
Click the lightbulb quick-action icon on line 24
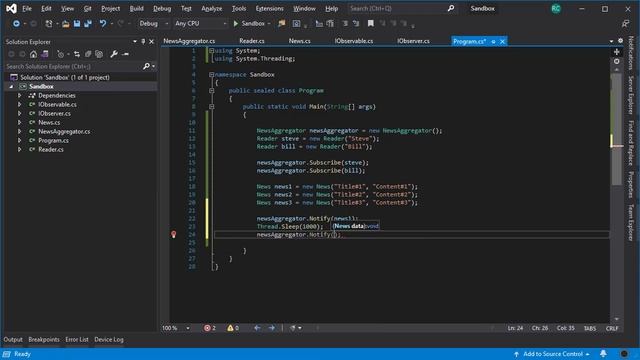(173, 234)
